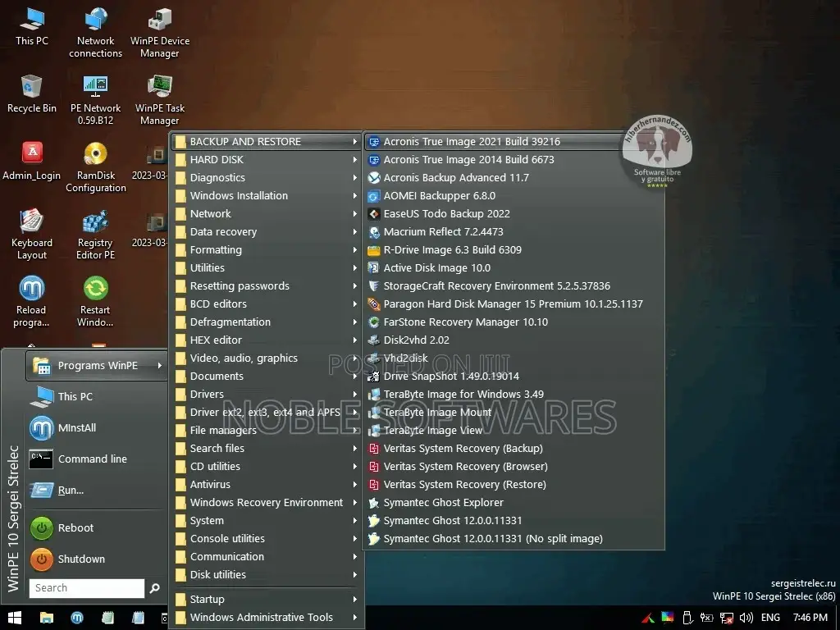Screen dimensions: 840x630
Task: Launch WinPE Device Manager desktop icon
Action: (x=160, y=32)
